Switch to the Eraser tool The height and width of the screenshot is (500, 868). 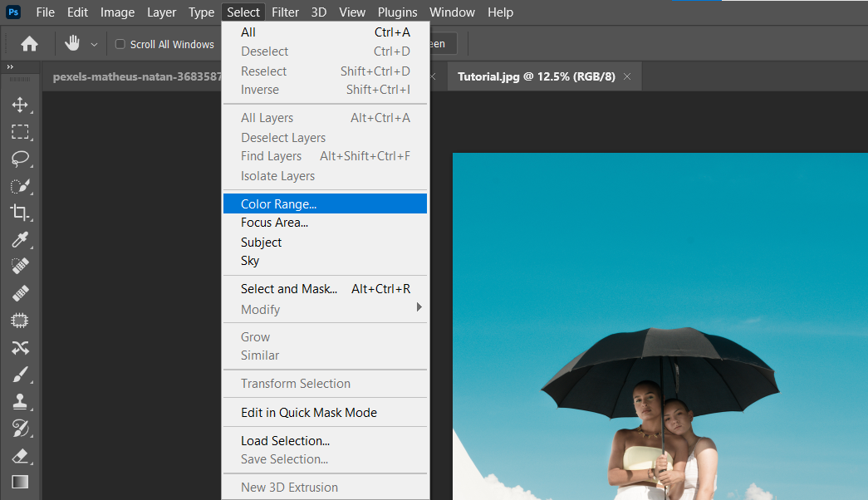[x=20, y=455]
